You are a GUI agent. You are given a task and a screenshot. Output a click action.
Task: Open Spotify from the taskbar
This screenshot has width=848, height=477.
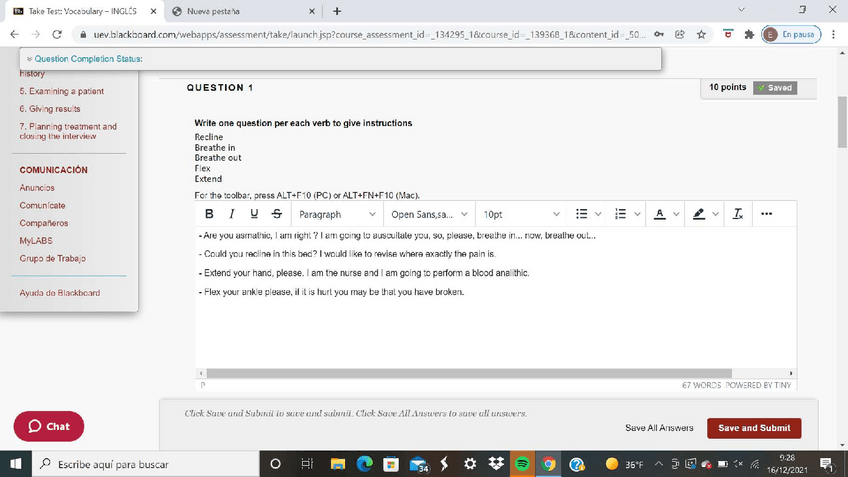522,464
